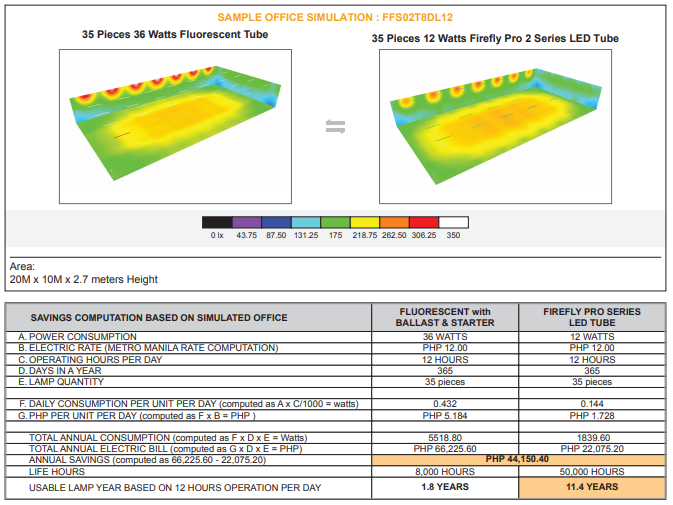
Task: Click the highlighted '11.4 YEARS' cell
Action: pyautogui.click(x=592, y=487)
